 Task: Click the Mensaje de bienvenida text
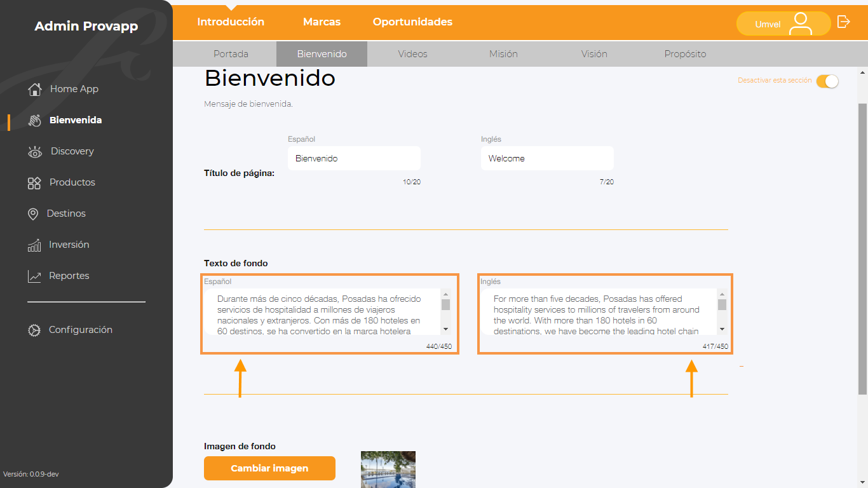(248, 104)
